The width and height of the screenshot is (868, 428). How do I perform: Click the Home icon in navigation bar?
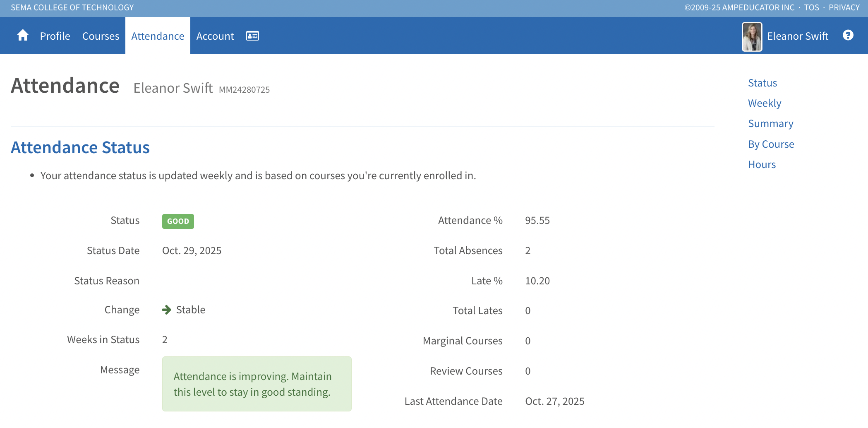23,36
